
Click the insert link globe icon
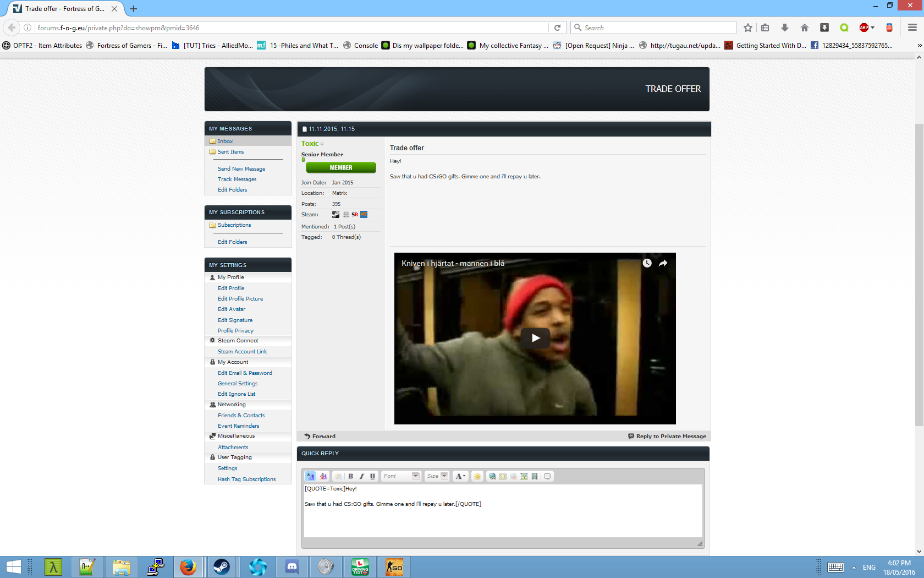coord(492,476)
